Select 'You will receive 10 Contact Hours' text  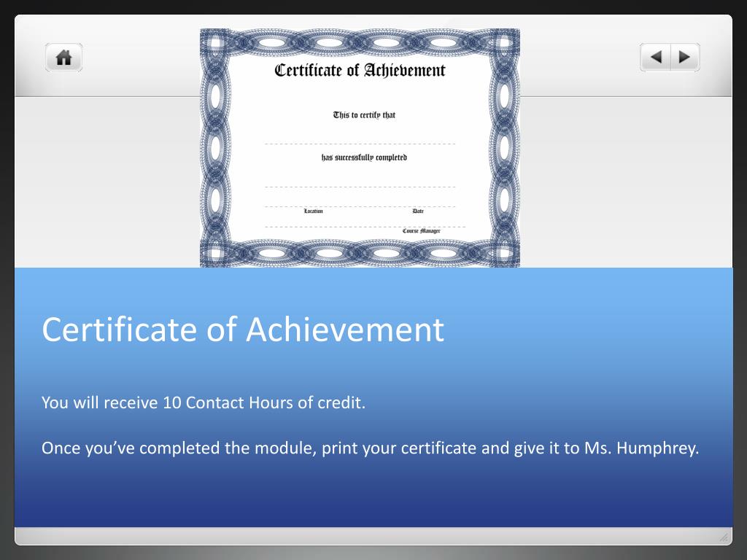pos(204,402)
